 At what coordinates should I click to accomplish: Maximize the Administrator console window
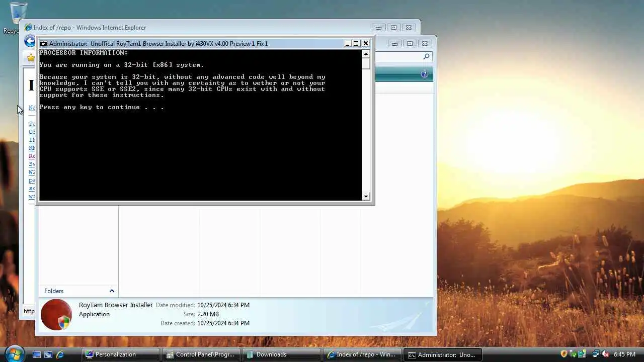point(356,44)
